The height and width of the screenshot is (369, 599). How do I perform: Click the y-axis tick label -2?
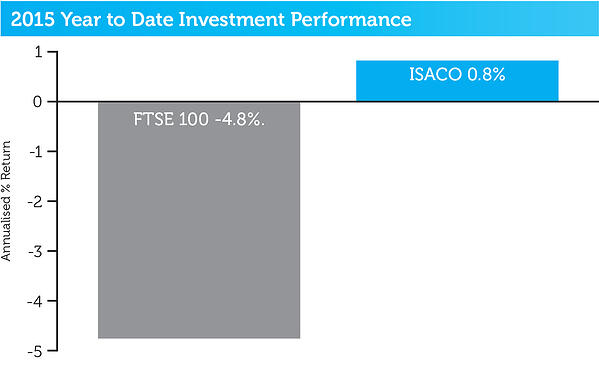(x=35, y=201)
